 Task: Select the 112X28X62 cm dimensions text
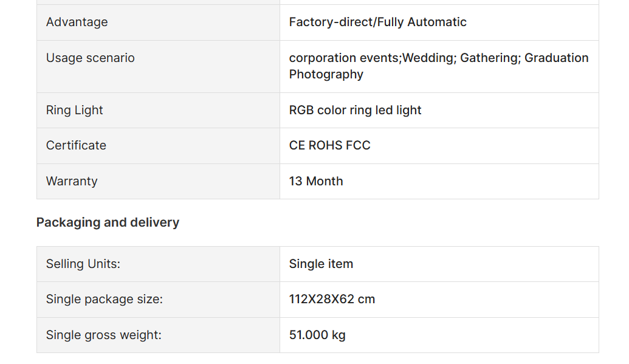point(332,300)
